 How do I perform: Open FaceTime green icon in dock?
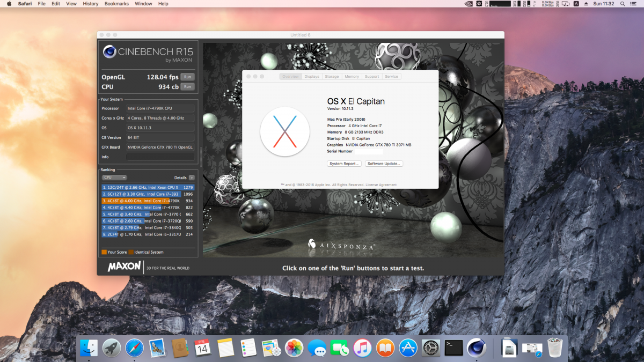[340, 348]
